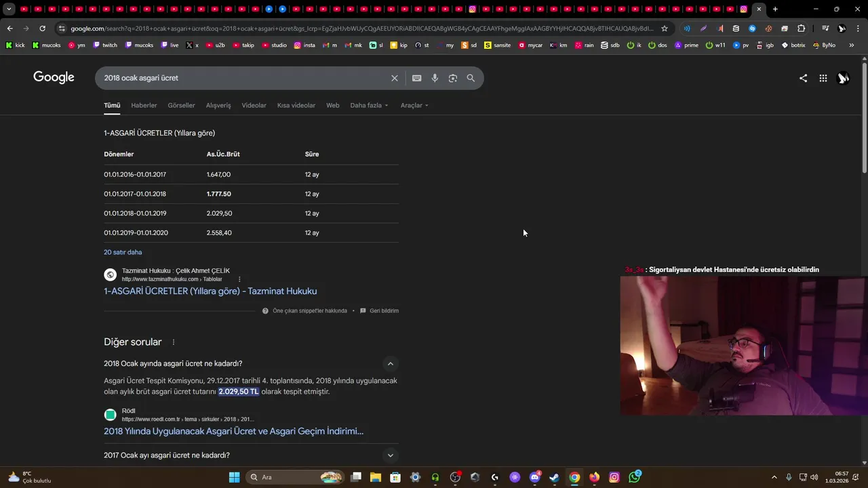
Task: Click inside the Google search query field
Action: pos(244,78)
